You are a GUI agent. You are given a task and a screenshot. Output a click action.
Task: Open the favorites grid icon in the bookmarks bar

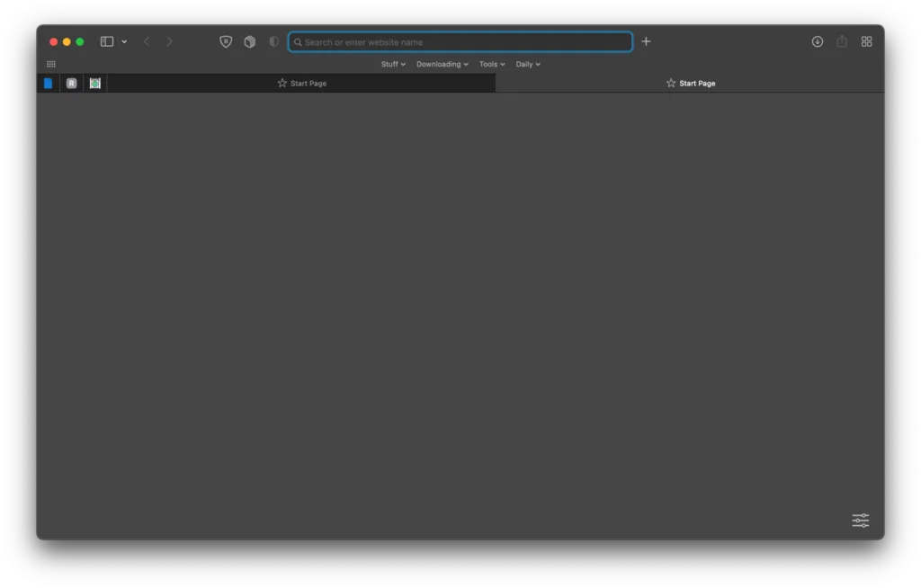[x=51, y=64]
